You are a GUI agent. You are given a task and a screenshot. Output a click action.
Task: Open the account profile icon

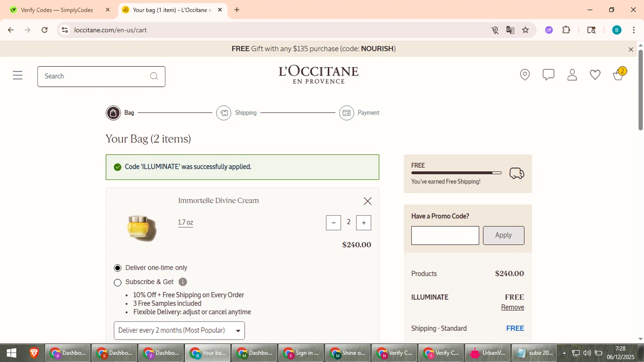(x=572, y=75)
